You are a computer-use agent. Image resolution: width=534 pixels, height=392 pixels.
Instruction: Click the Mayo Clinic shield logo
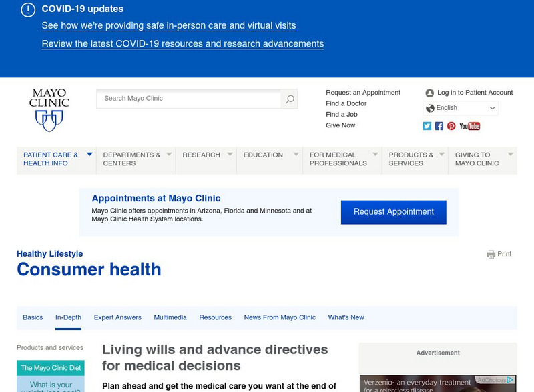(48, 119)
